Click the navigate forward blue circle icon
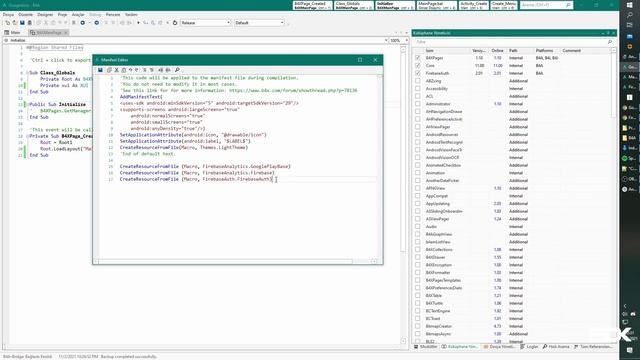The image size is (640, 360). (97, 23)
